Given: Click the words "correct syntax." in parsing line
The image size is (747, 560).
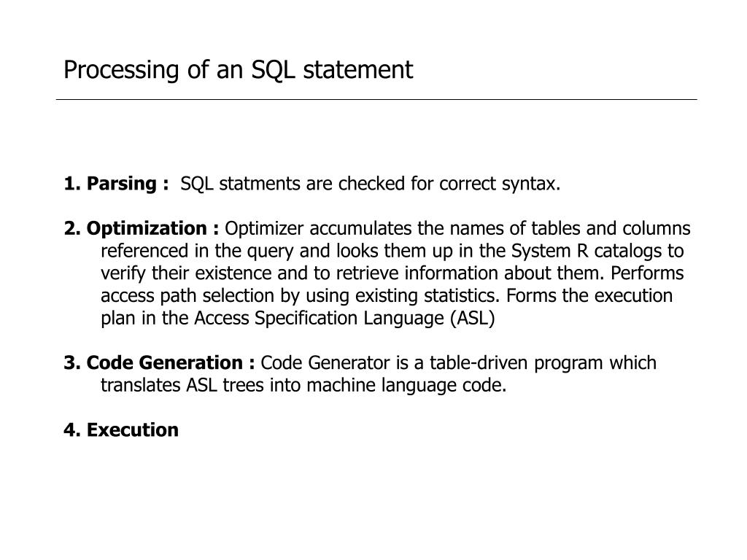Looking at the screenshot, I should pyautogui.click(x=500, y=184).
